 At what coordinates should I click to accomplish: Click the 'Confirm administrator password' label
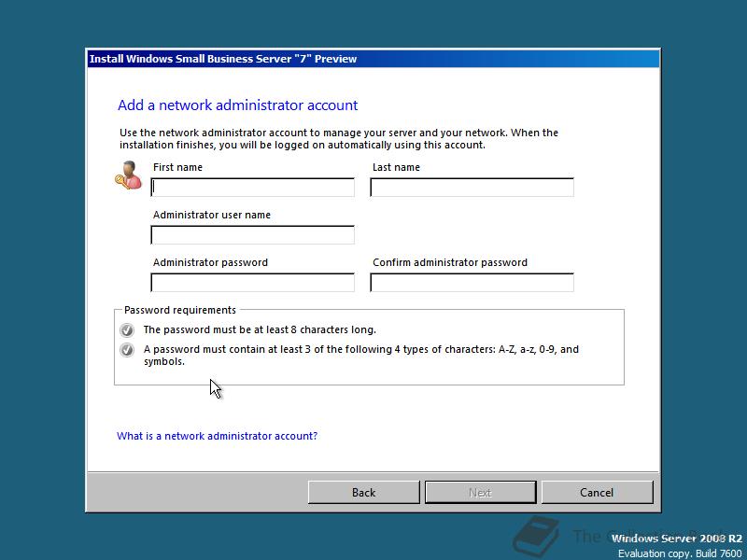[x=450, y=262]
